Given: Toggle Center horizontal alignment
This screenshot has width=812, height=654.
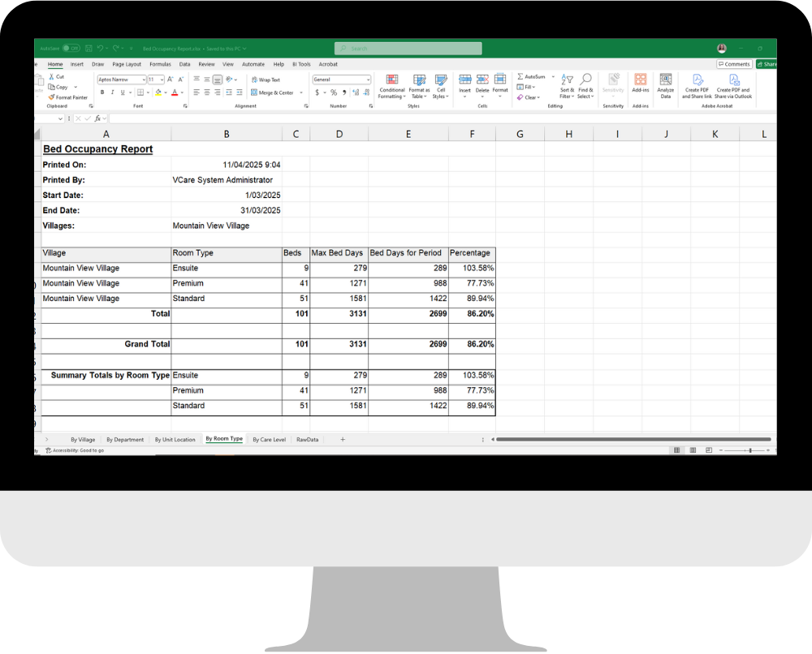Looking at the screenshot, I should (x=207, y=93).
